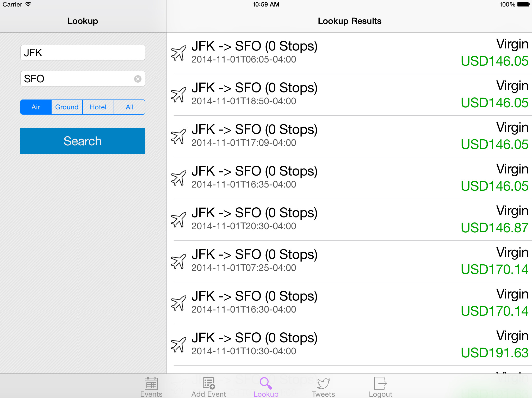The width and height of the screenshot is (532, 398).
Task: Open the Events calendar tab
Action: click(151, 387)
